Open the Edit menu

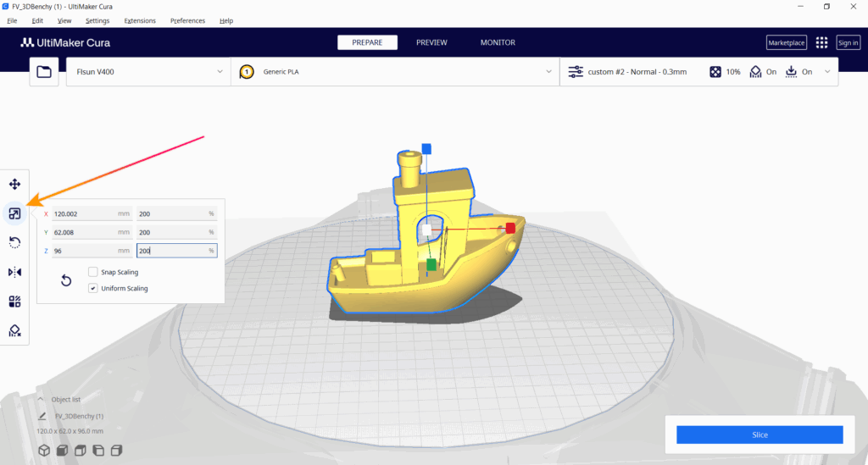37,20
